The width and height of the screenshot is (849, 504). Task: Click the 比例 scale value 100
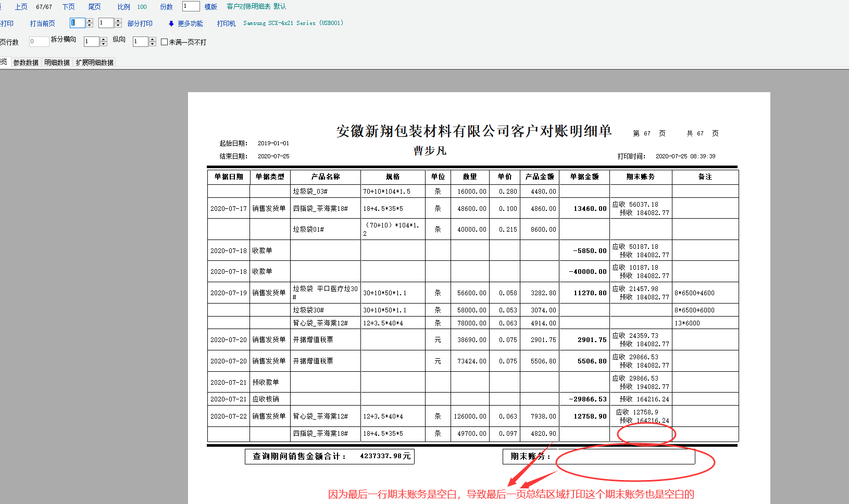[x=142, y=7]
